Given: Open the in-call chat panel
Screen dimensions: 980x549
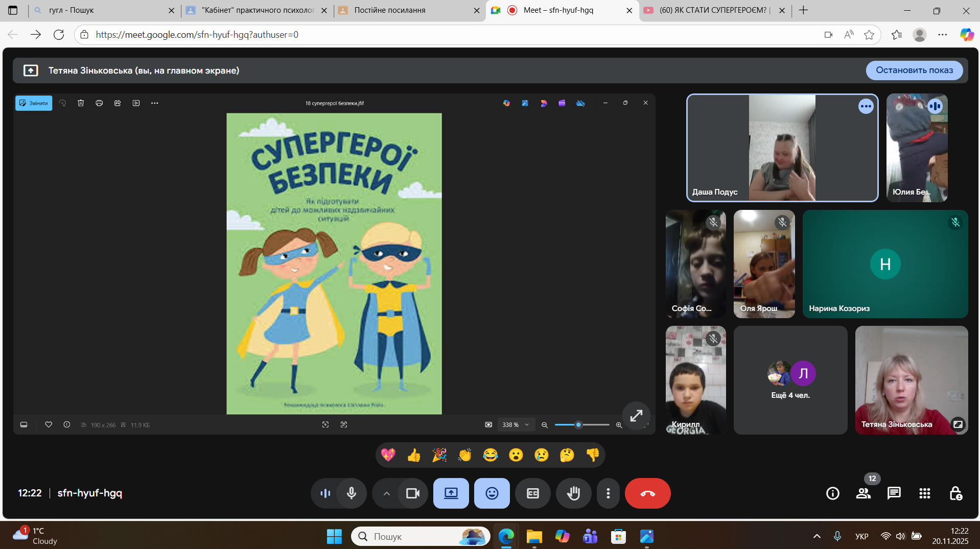Looking at the screenshot, I should pyautogui.click(x=894, y=493).
